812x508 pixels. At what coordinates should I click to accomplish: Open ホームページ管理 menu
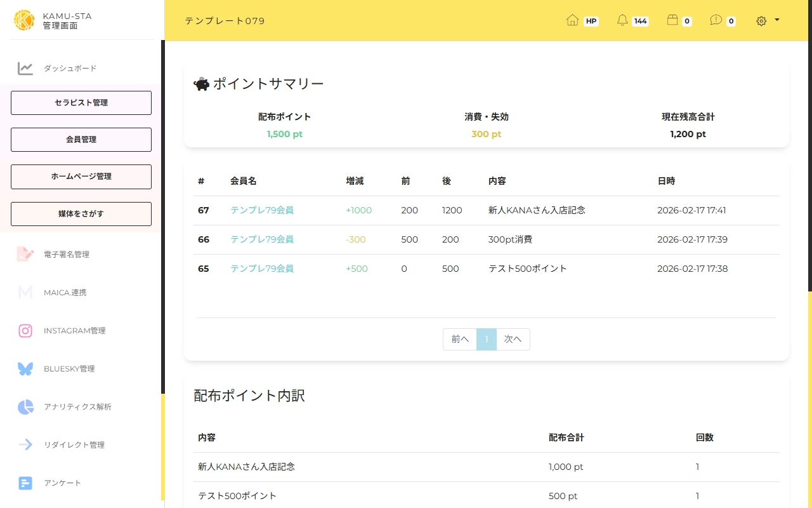(x=81, y=177)
